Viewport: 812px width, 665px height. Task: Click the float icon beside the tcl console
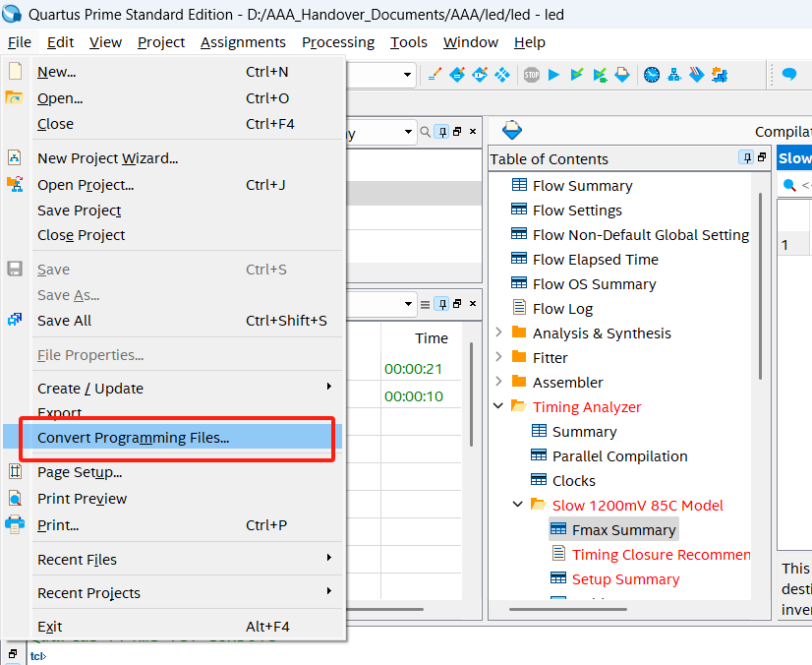[x=13, y=654]
